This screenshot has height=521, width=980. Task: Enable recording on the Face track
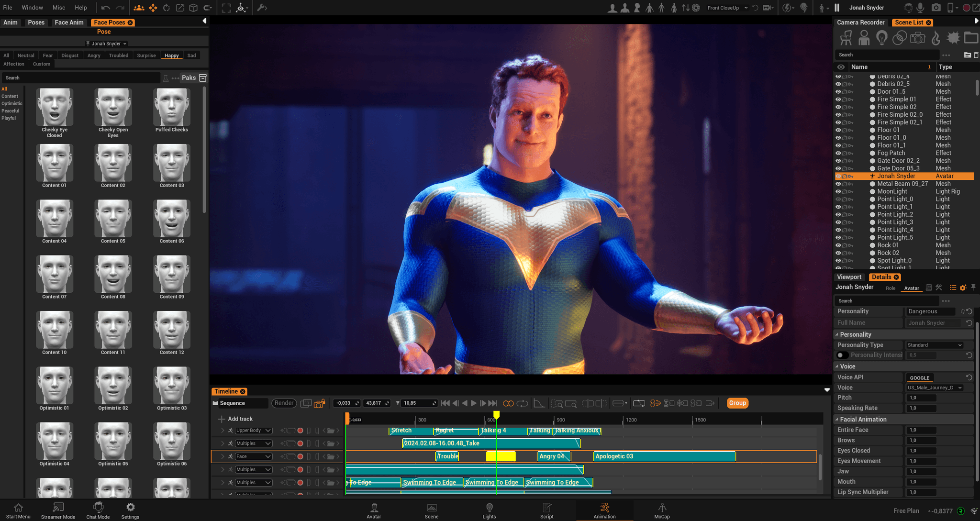point(301,456)
